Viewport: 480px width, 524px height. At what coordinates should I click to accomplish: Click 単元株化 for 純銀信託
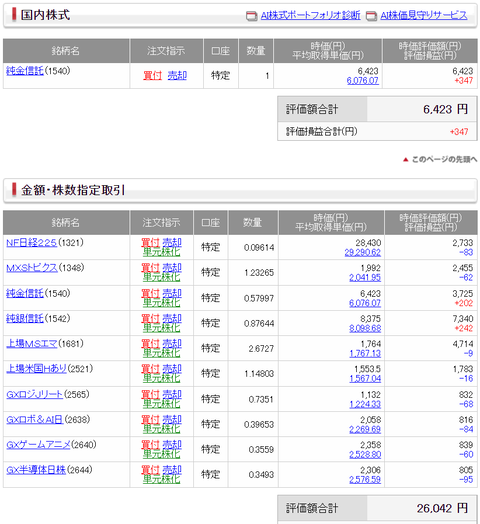pos(161,328)
